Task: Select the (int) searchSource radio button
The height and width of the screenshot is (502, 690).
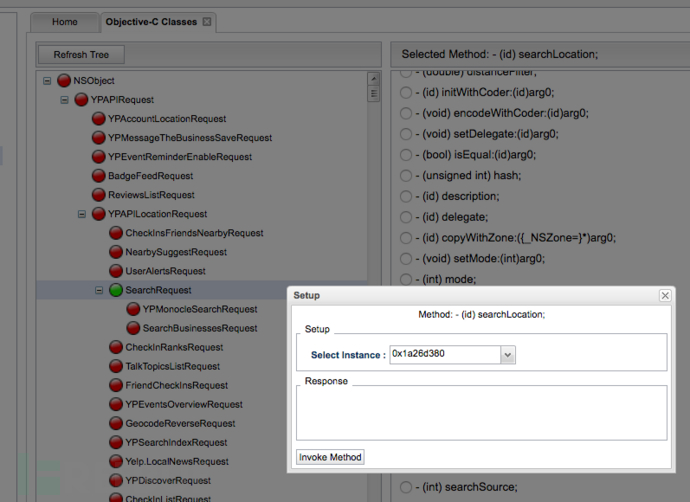Action: coord(406,487)
